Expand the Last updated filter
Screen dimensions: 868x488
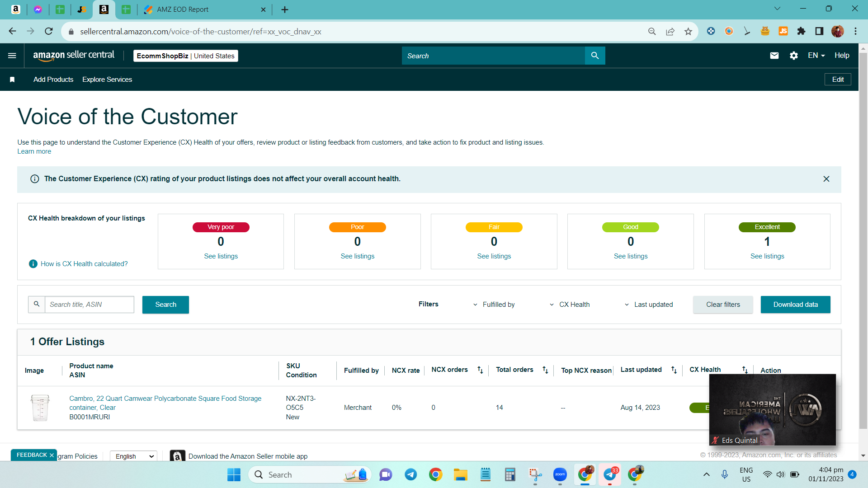tap(649, 305)
